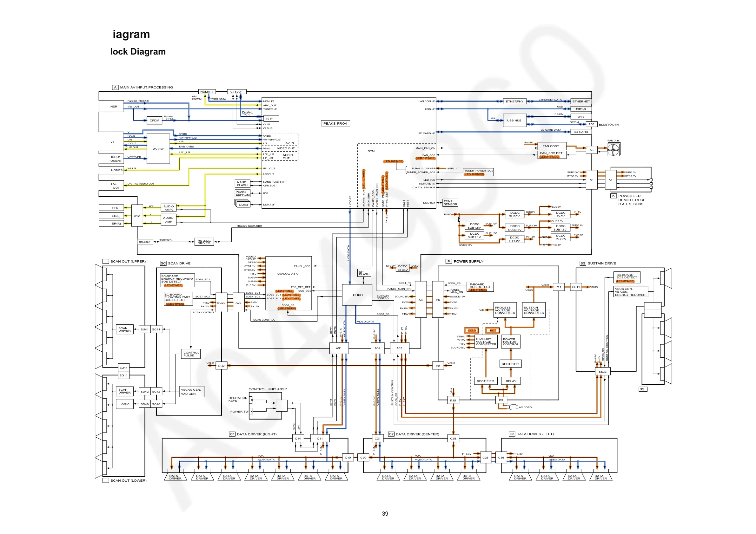
Task: Select the ANALOG-ASIC block label
Action: (x=288, y=274)
